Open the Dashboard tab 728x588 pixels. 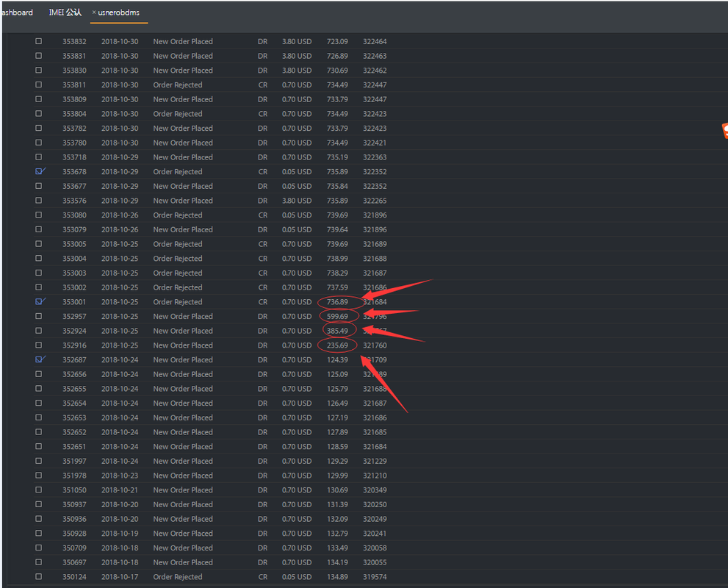(x=17, y=12)
